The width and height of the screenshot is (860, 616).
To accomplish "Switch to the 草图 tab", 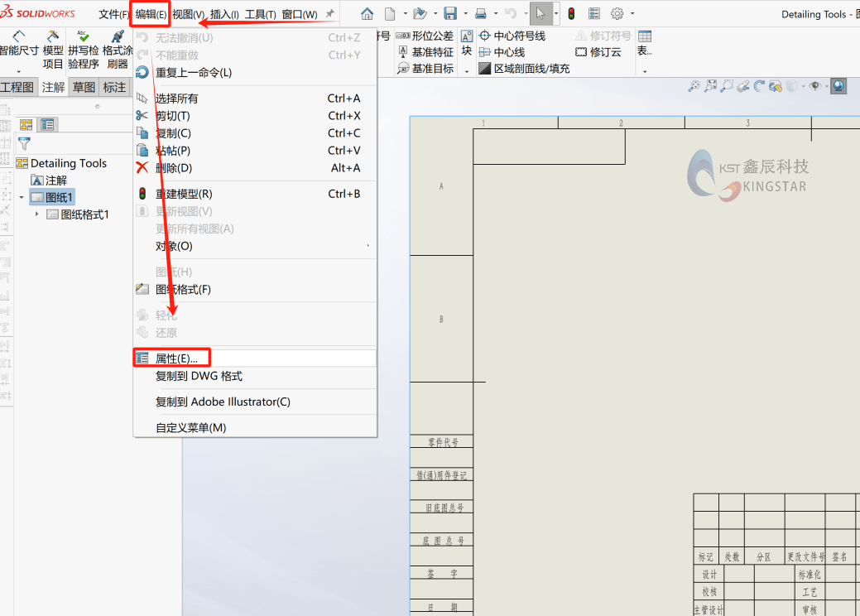I will click(83, 87).
